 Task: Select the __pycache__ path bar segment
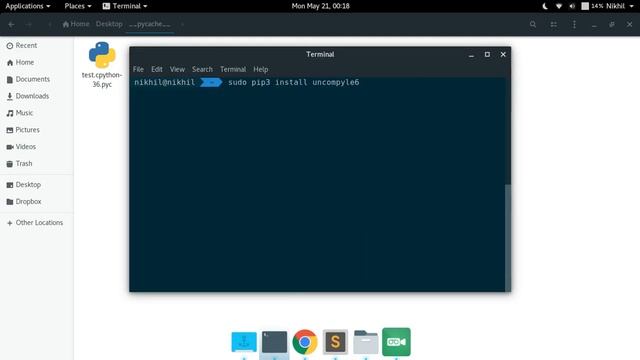click(150, 24)
